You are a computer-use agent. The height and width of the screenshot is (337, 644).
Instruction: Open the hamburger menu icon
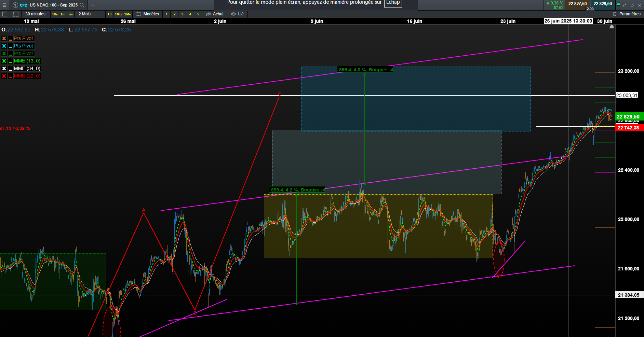[x=4, y=5]
